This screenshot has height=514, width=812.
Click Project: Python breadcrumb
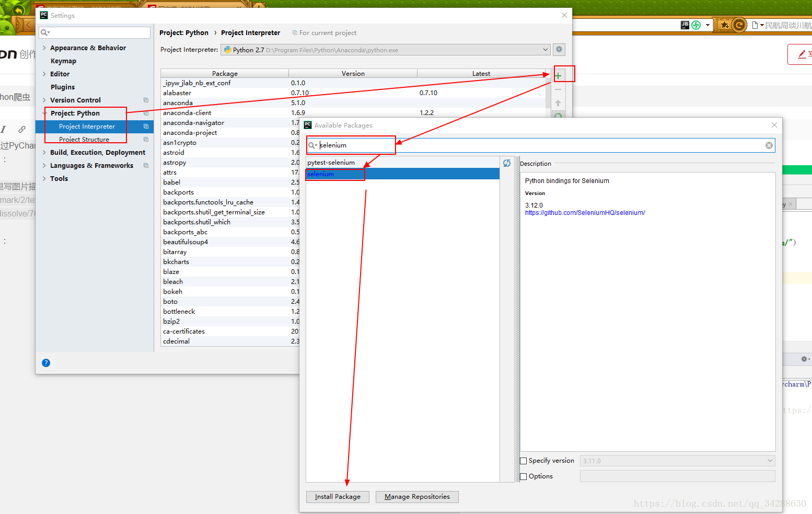tap(184, 33)
